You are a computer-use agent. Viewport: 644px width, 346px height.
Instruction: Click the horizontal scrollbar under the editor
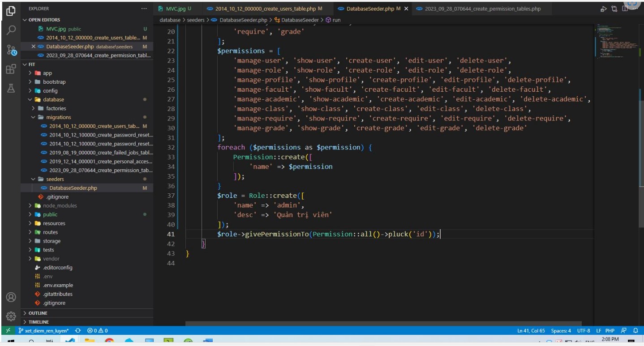(x=383, y=324)
